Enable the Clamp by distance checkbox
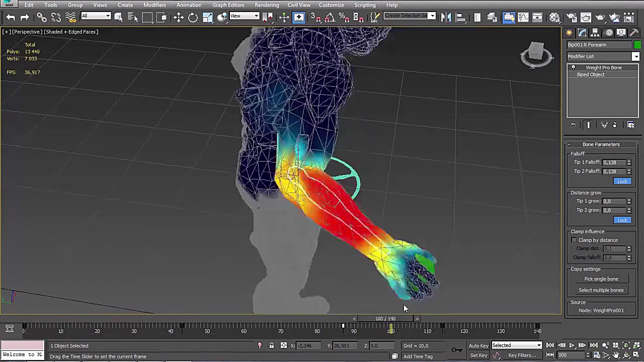 pos(574,240)
